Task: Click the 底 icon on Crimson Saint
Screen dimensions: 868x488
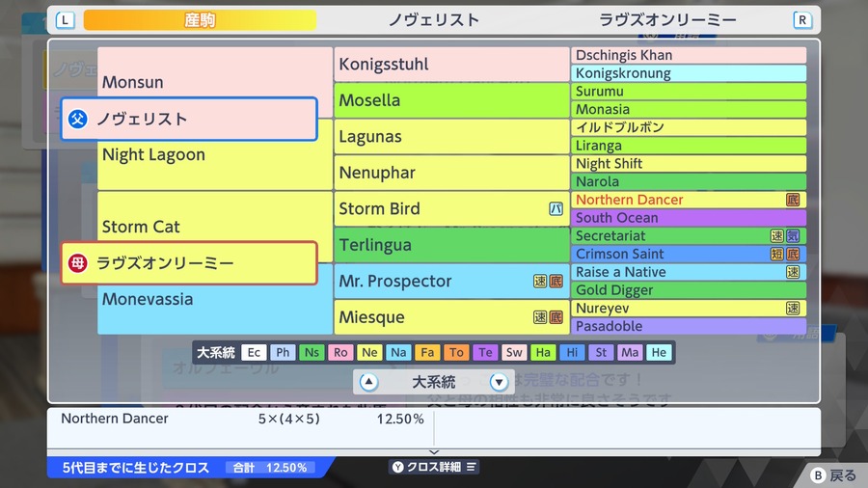Action: 793,254
